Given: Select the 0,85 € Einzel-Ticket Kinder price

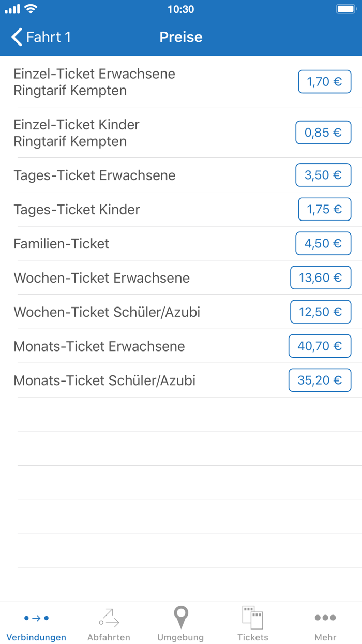Looking at the screenshot, I should pos(323,132).
